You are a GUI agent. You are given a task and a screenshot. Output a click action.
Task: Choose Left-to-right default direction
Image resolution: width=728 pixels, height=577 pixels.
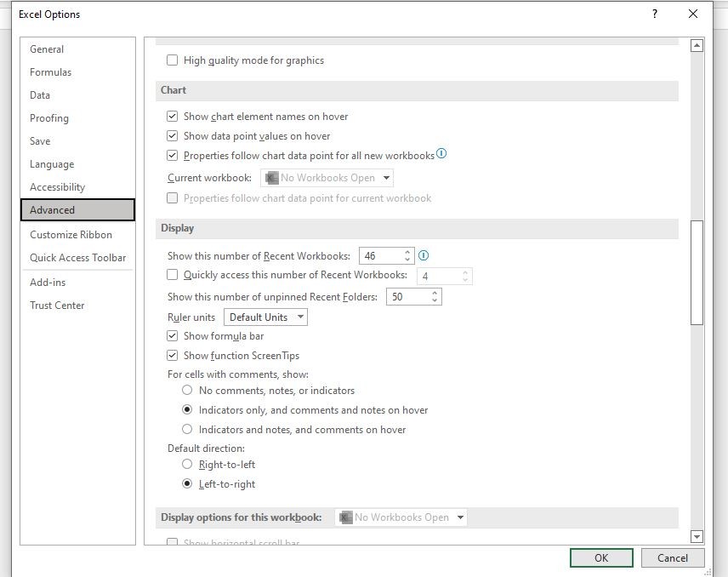pos(187,483)
